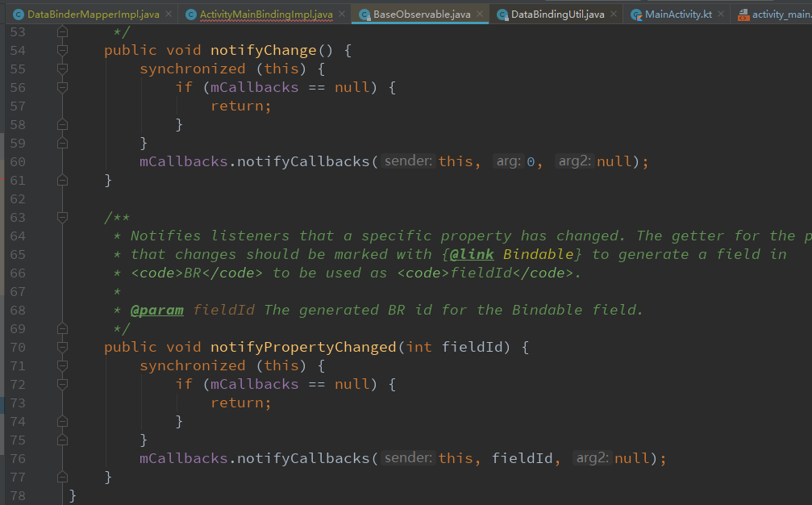
Task: Collapse notifyPropertyChanged method at line 70
Action: click(62, 347)
